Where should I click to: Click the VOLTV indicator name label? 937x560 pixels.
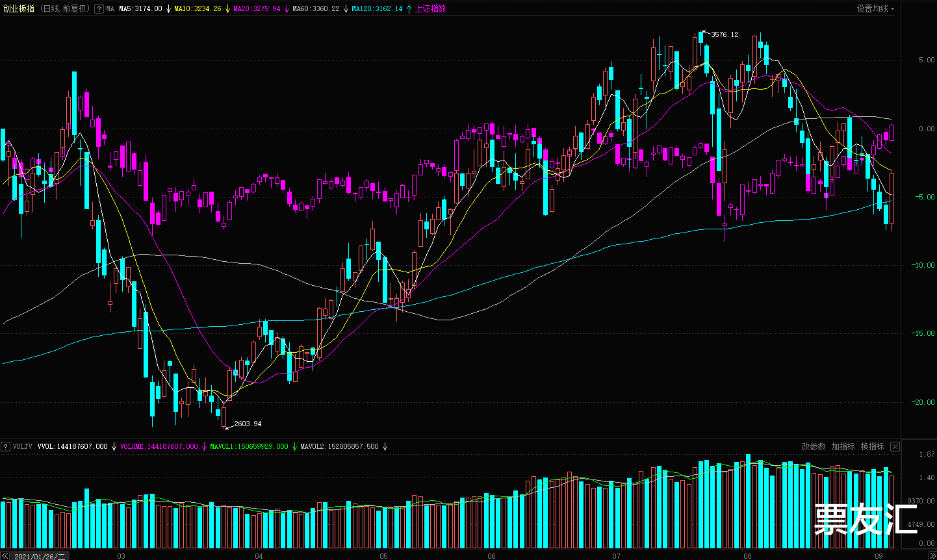[22, 447]
